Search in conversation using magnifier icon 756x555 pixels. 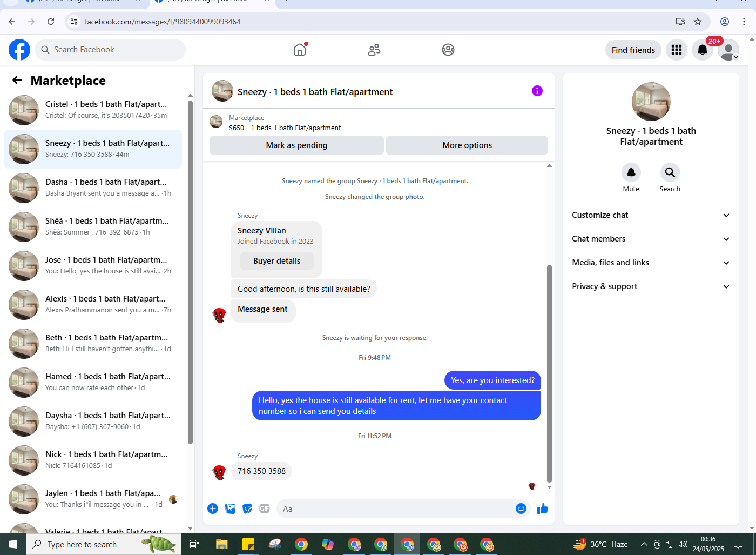(670, 172)
